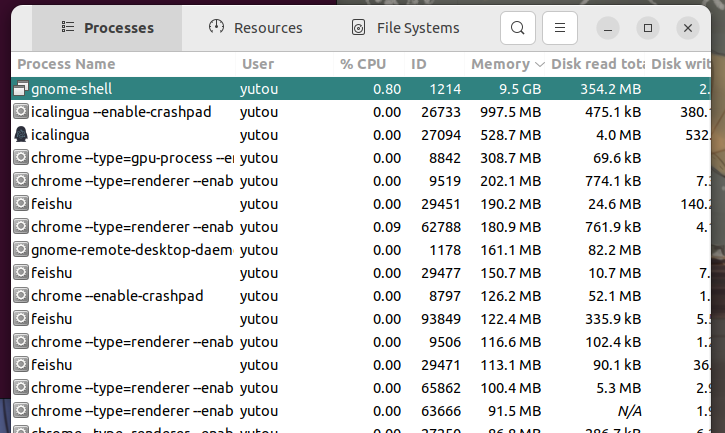Close the System Monitor window
Image resolution: width=725 pixels, height=433 pixels.
tap(688, 28)
